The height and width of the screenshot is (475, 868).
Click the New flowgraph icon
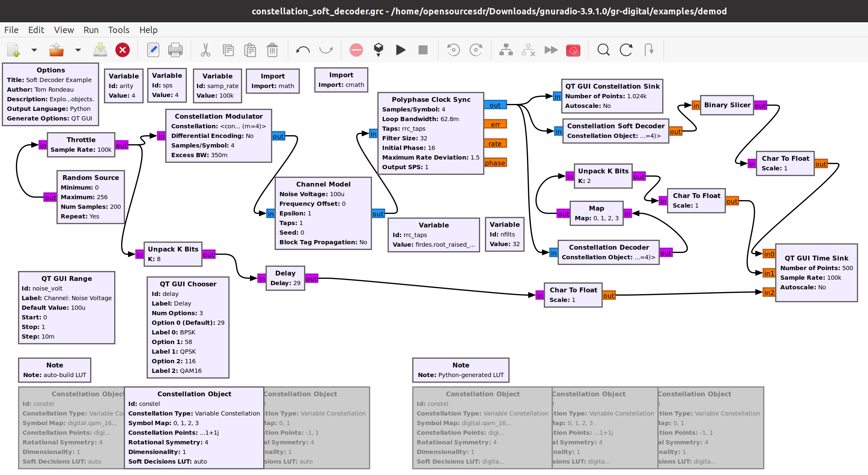(14, 50)
